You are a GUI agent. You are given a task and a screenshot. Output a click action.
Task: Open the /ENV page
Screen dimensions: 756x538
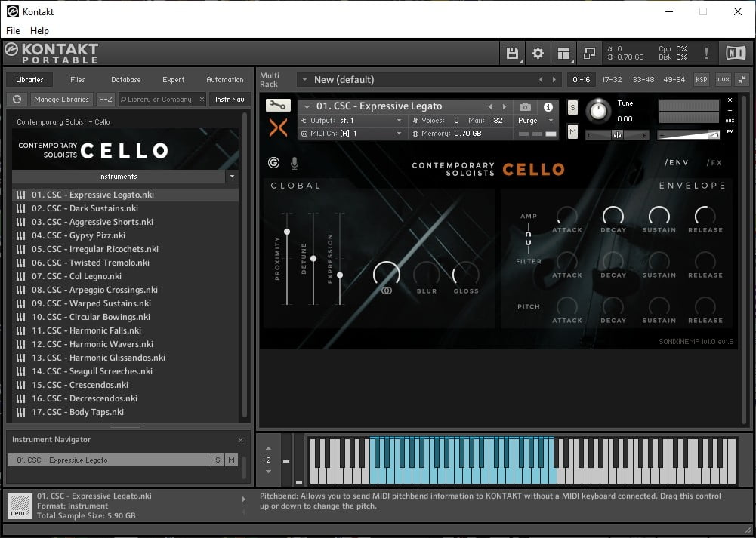click(677, 163)
